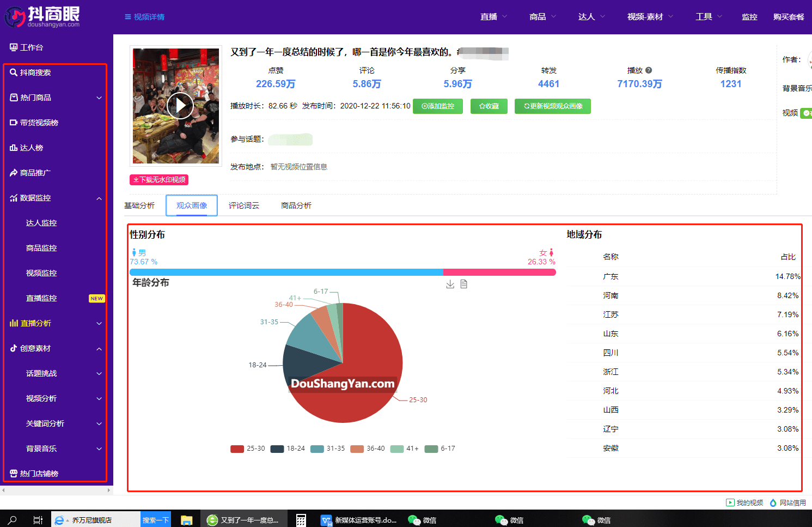The width and height of the screenshot is (812, 527).
Task: Download the 年龄分布 chart as image
Action: coord(450,284)
